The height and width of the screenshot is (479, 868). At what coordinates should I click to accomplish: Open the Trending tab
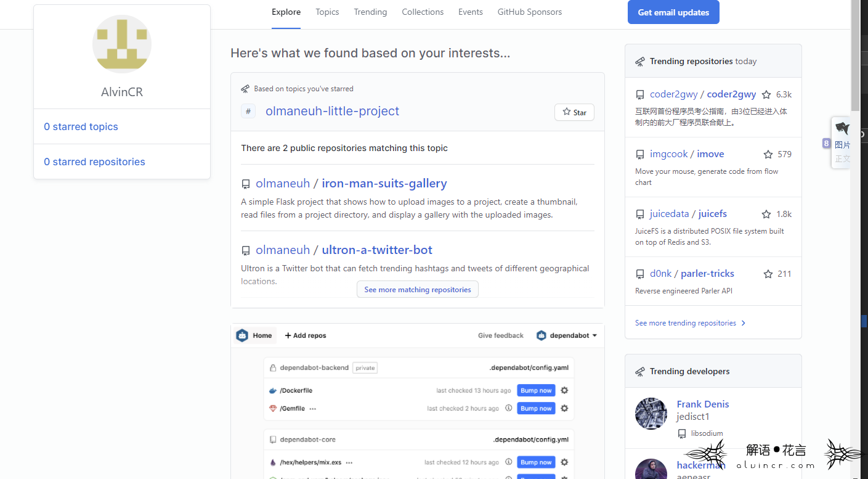[370, 12]
